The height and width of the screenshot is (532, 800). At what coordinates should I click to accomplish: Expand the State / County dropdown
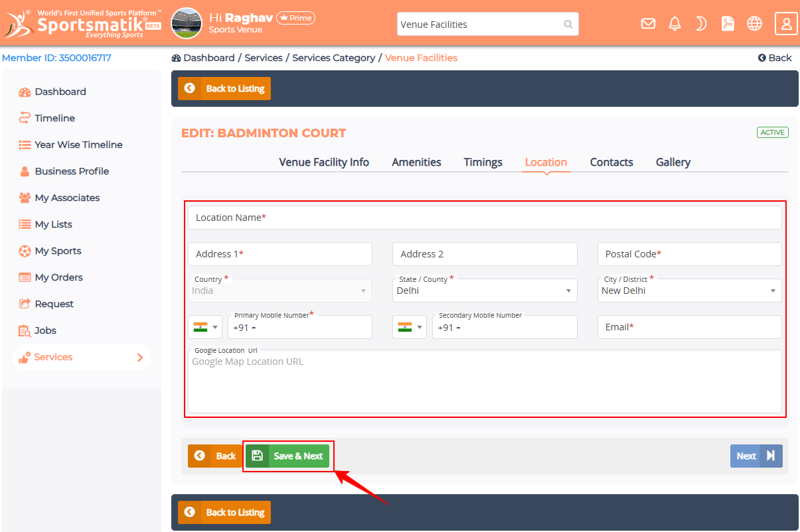click(x=485, y=291)
